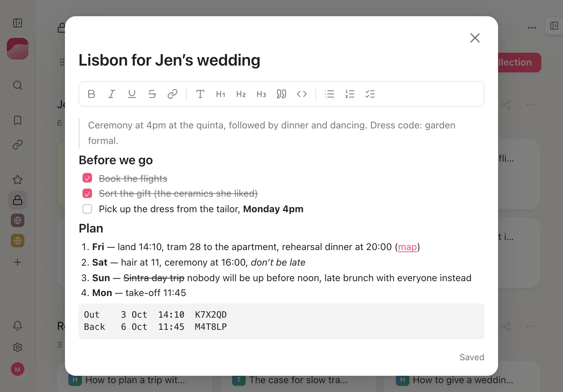Viewport: 563px width, 392px height.
Task: Close the note dialog with X
Action: click(475, 38)
